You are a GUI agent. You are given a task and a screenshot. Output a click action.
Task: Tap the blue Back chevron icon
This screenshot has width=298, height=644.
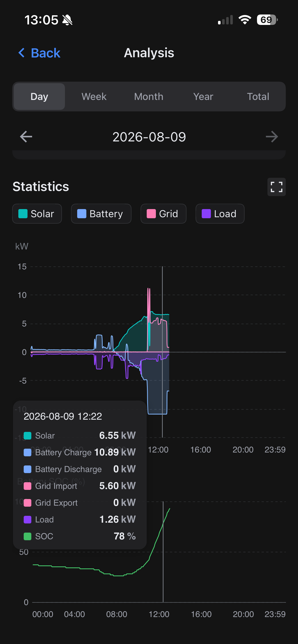[x=22, y=53]
